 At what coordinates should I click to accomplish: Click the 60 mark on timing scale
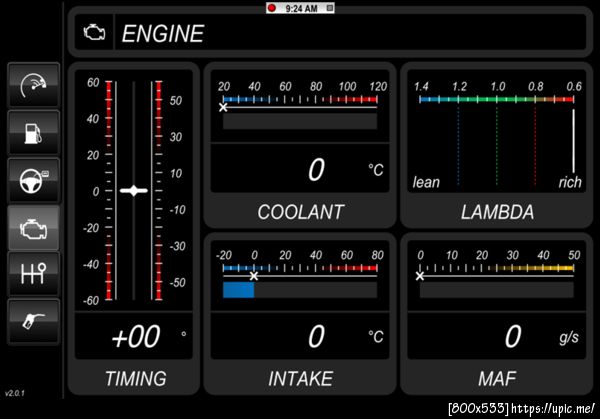[93, 82]
